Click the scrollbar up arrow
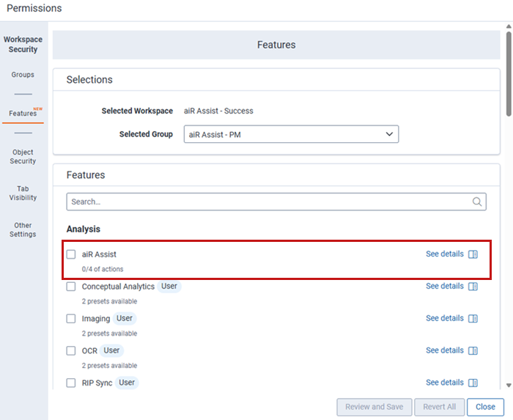The image size is (513, 420). coord(509,26)
